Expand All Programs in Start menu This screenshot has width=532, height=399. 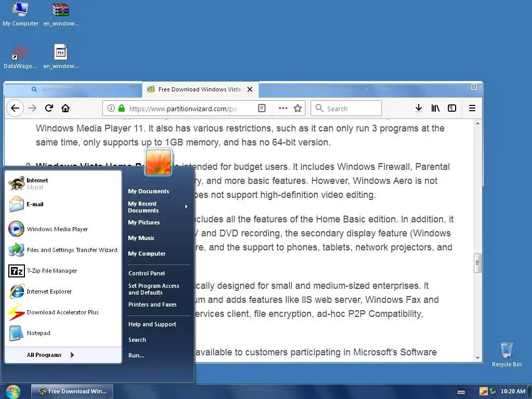[63, 355]
